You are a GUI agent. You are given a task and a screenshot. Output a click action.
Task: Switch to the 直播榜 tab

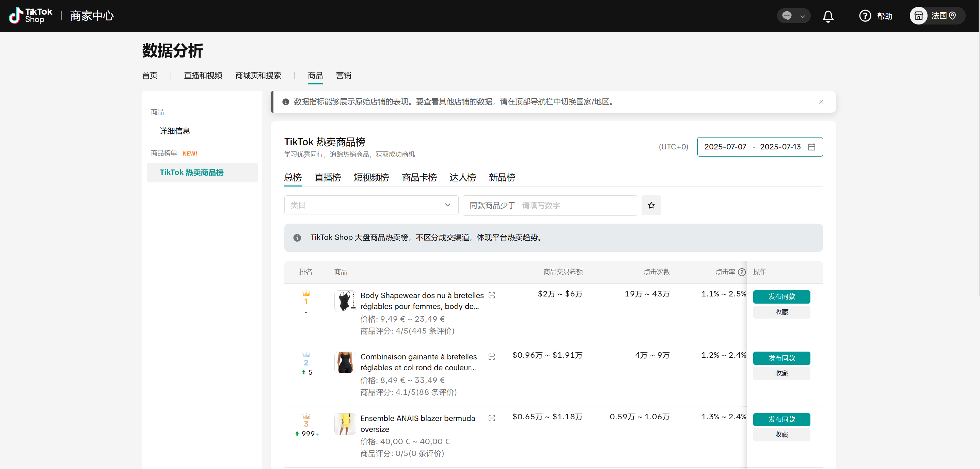point(327,178)
